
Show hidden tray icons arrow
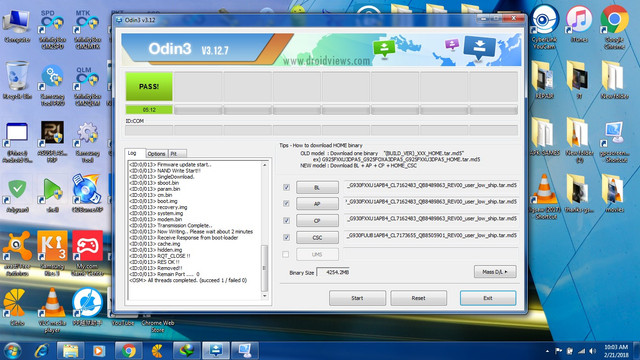[547, 351]
